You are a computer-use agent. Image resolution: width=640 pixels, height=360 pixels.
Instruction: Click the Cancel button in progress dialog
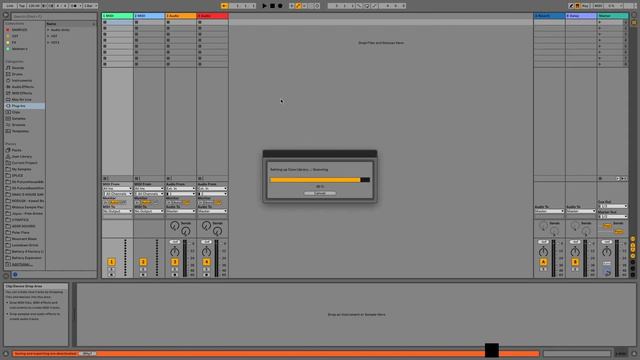point(320,193)
